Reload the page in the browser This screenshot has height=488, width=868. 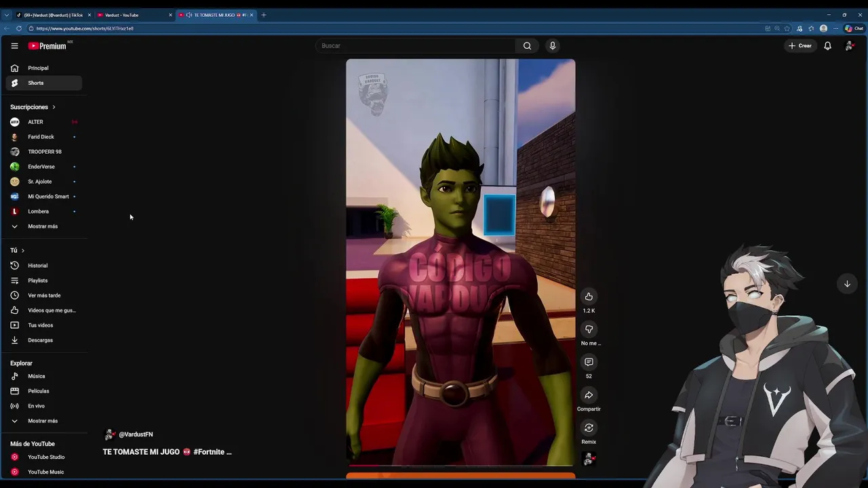pos(19,28)
